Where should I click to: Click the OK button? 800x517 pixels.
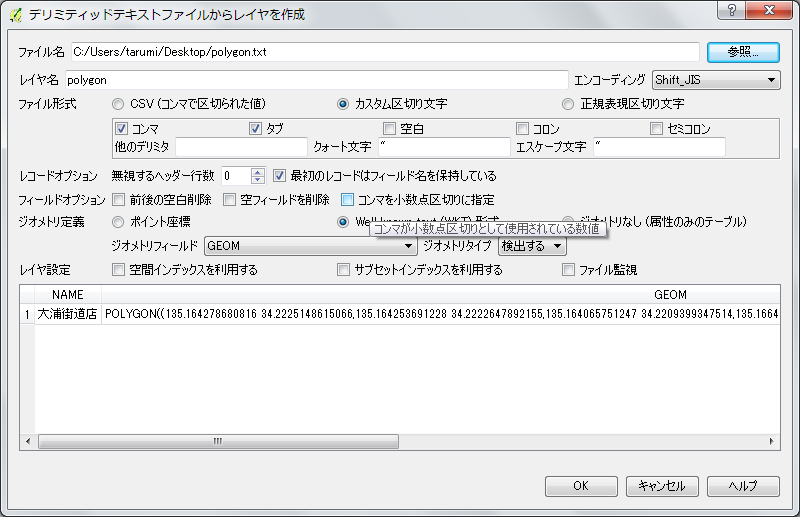(581, 486)
